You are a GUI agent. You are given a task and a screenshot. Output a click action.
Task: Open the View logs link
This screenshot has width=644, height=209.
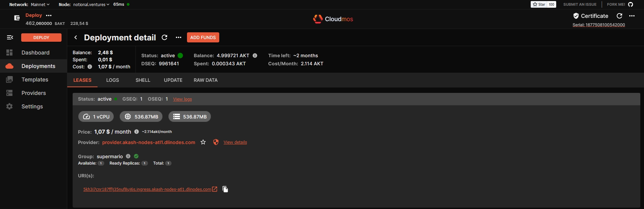pos(183,99)
